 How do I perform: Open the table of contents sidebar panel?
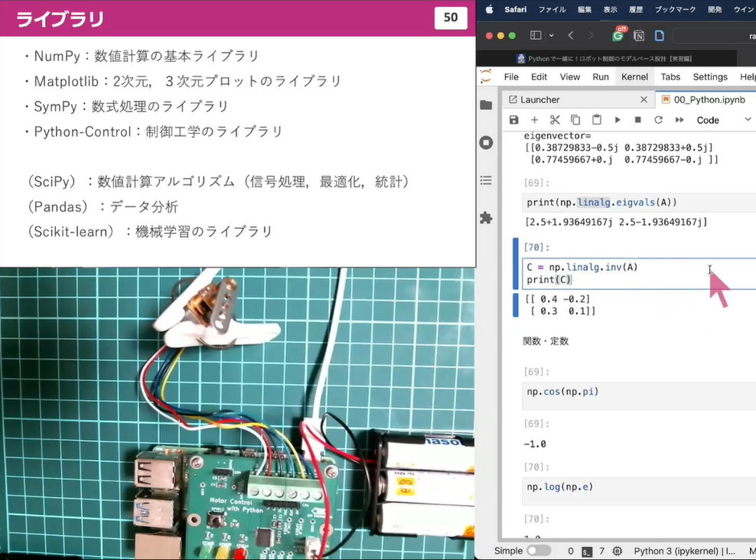486,181
